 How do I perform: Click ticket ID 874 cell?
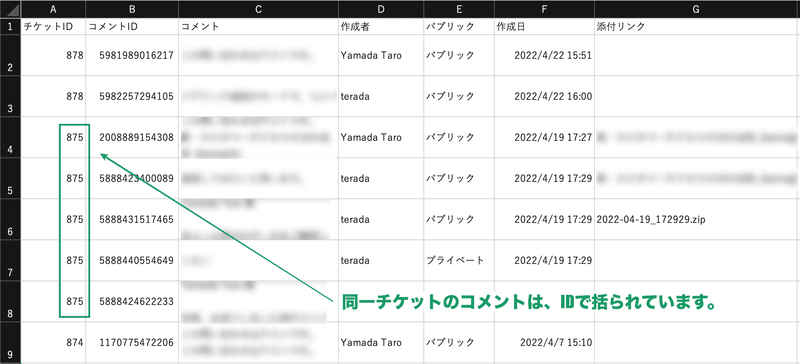(53, 343)
